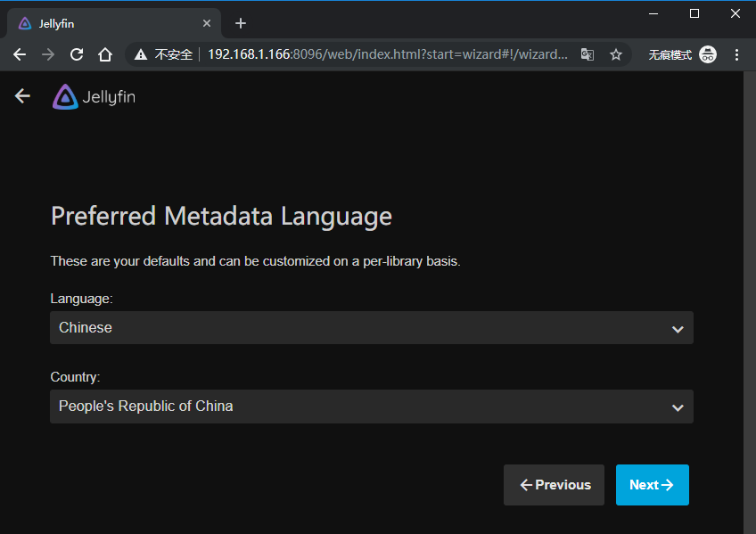Click the incognito mode profile icon

point(708,54)
